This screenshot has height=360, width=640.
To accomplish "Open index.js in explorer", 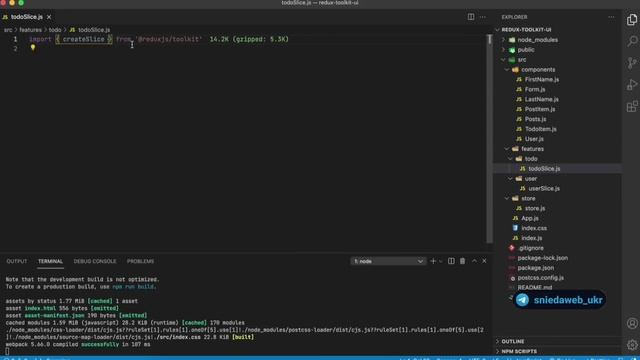I will [558, 238].
